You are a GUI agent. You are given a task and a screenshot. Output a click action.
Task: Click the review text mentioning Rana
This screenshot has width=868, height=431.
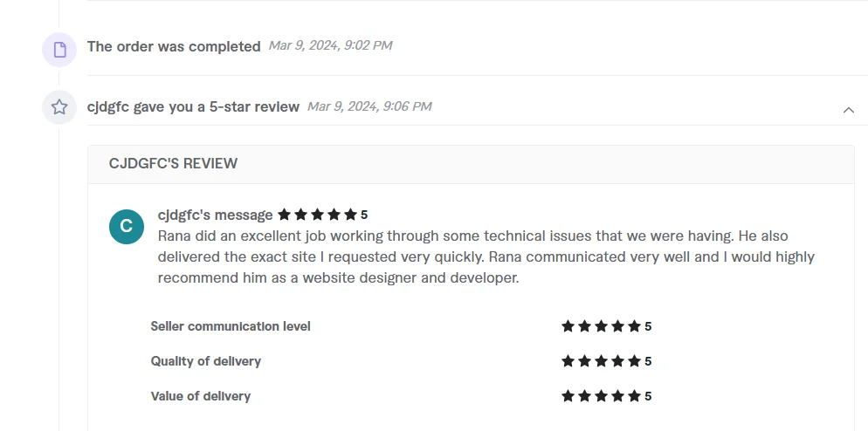tap(486, 257)
